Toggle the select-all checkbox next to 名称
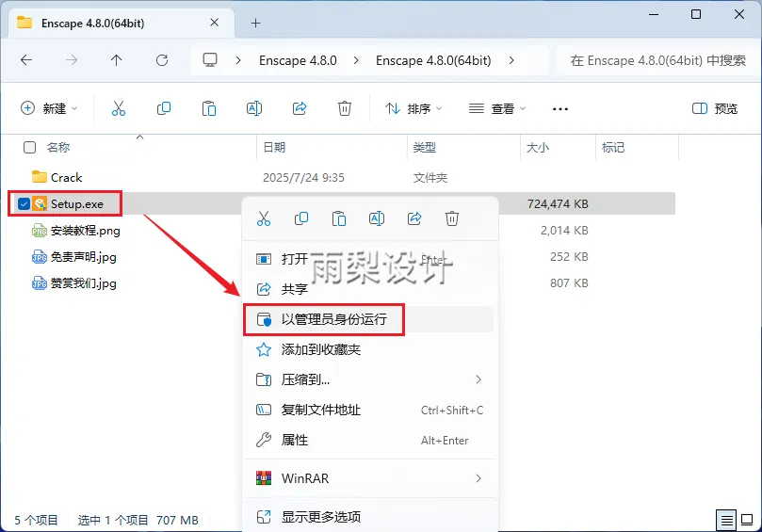 pyautogui.click(x=29, y=147)
